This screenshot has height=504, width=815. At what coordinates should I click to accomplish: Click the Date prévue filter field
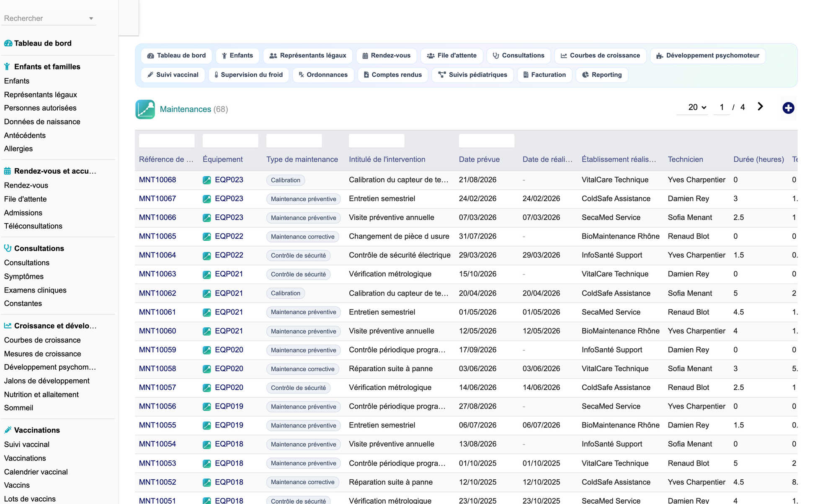tap(487, 141)
